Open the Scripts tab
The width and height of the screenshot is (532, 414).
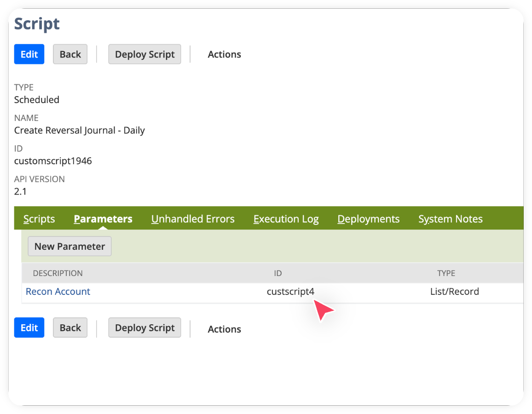tap(39, 219)
